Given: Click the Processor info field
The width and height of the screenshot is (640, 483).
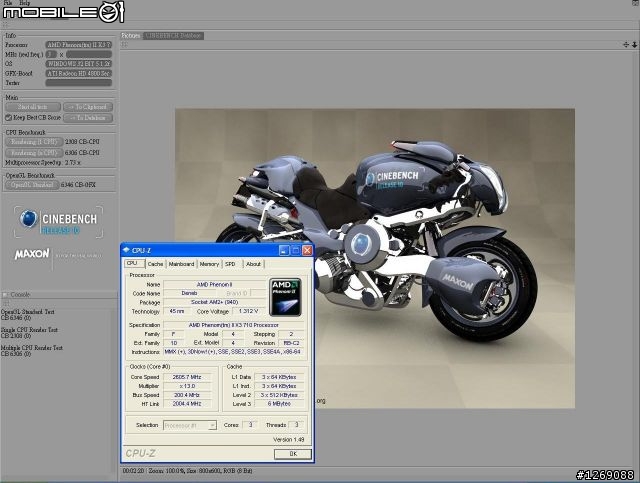Looking at the screenshot, I should point(78,45).
